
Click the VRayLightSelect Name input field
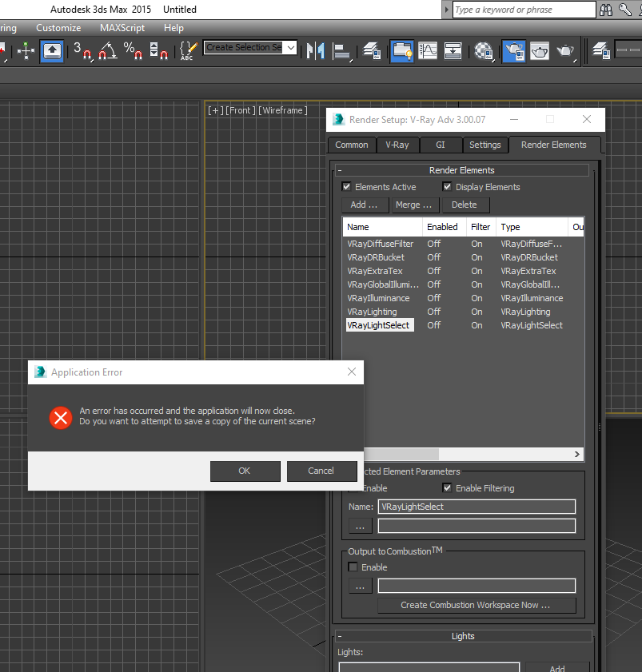tap(477, 507)
